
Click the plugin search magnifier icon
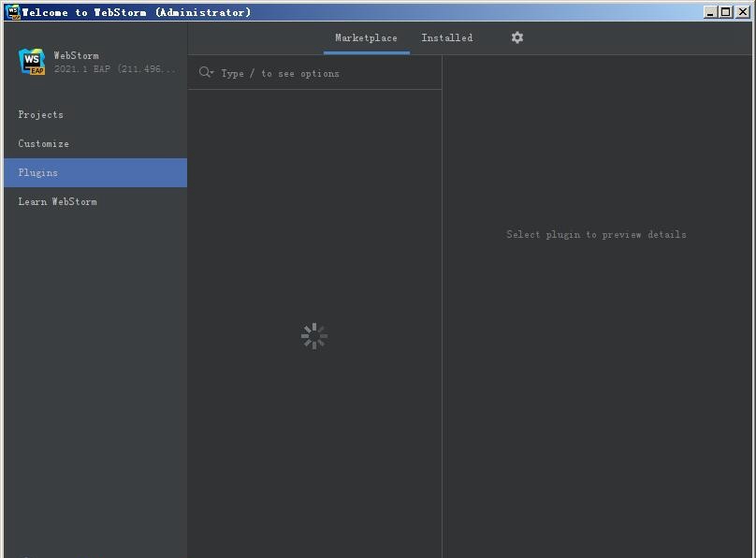tap(206, 73)
